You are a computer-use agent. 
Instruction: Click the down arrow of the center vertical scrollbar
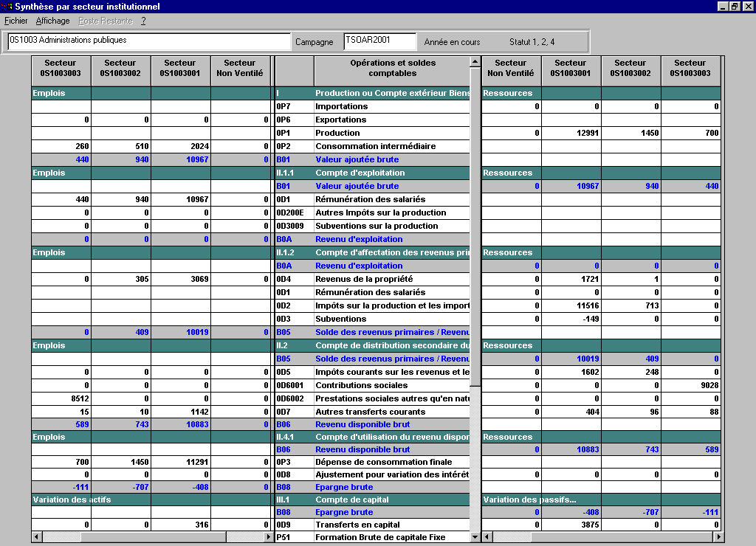475,537
